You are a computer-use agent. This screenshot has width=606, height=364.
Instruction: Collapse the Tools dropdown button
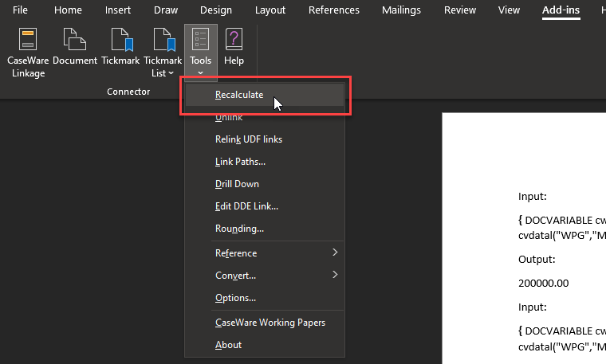tap(201, 52)
